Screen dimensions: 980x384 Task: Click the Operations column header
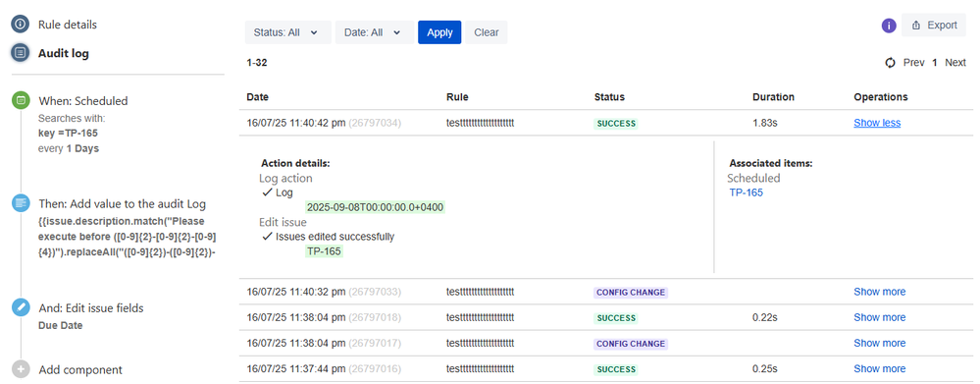(x=881, y=97)
